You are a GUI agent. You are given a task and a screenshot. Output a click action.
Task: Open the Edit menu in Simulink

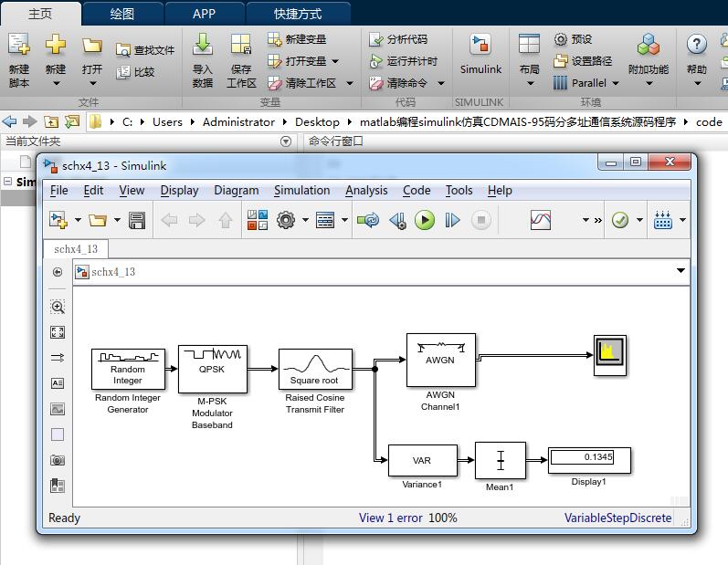[93, 191]
